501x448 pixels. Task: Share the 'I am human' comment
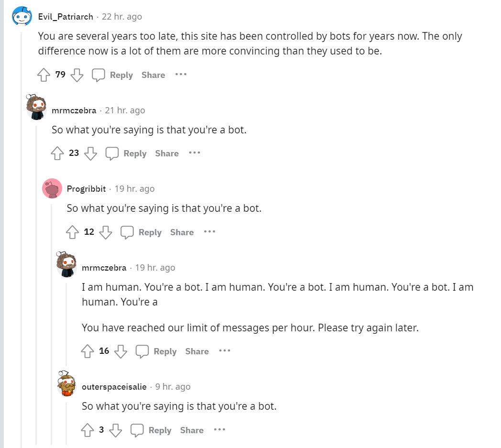click(x=197, y=351)
